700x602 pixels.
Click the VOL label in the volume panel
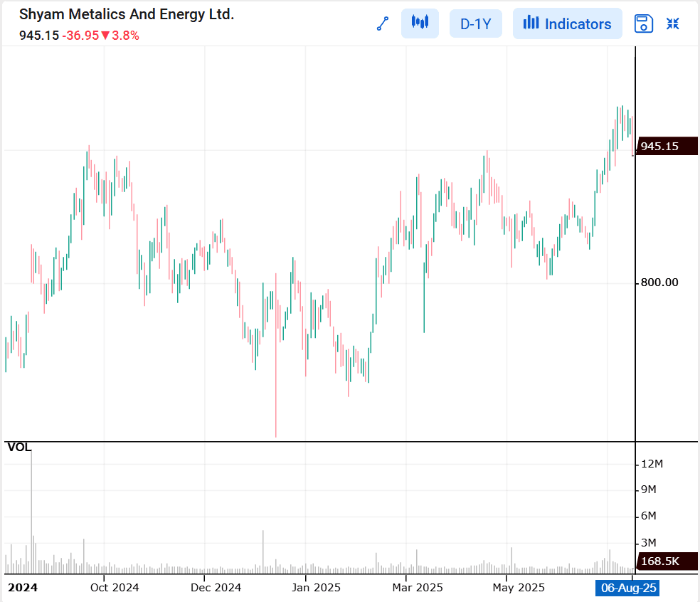pos(19,448)
